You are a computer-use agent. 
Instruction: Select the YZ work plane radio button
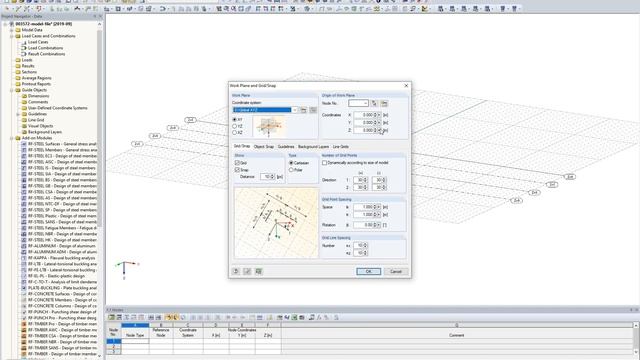pyautogui.click(x=235, y=126)
